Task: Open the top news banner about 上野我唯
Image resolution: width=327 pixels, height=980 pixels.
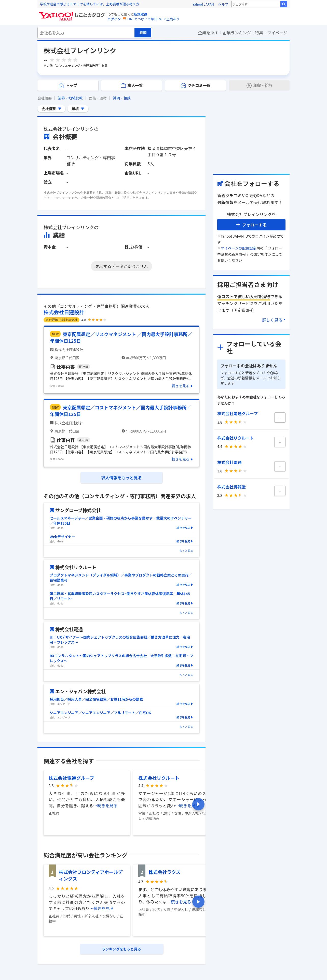Action: click(89, 4)
